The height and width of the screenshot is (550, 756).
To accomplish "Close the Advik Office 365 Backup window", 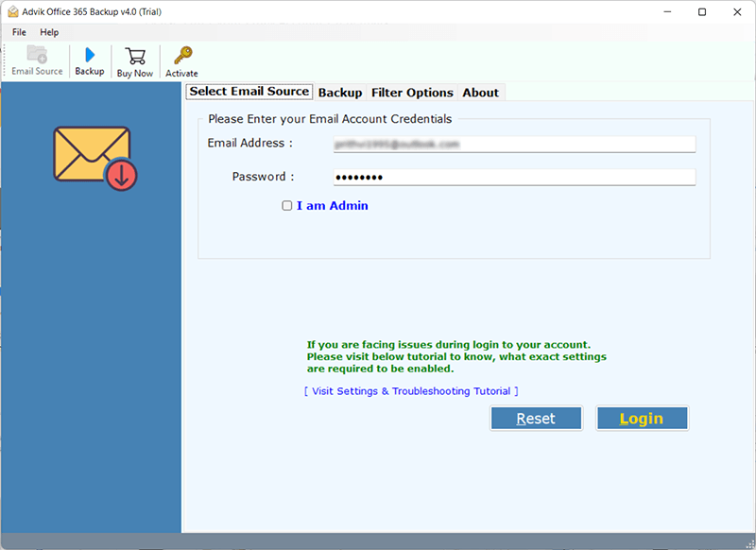I will [737, 11].
